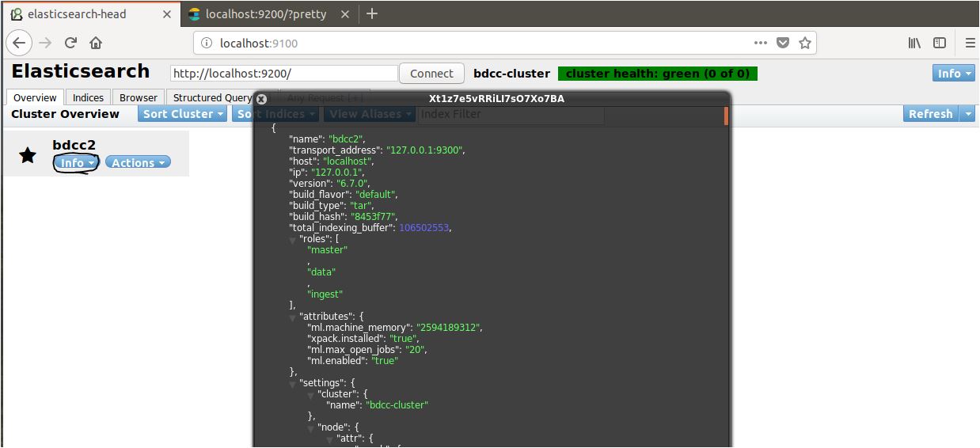Click the transport_address value "127.0.0.1:9300"
The width and height of the screenshot is (980, 448).
coord(425,150)
